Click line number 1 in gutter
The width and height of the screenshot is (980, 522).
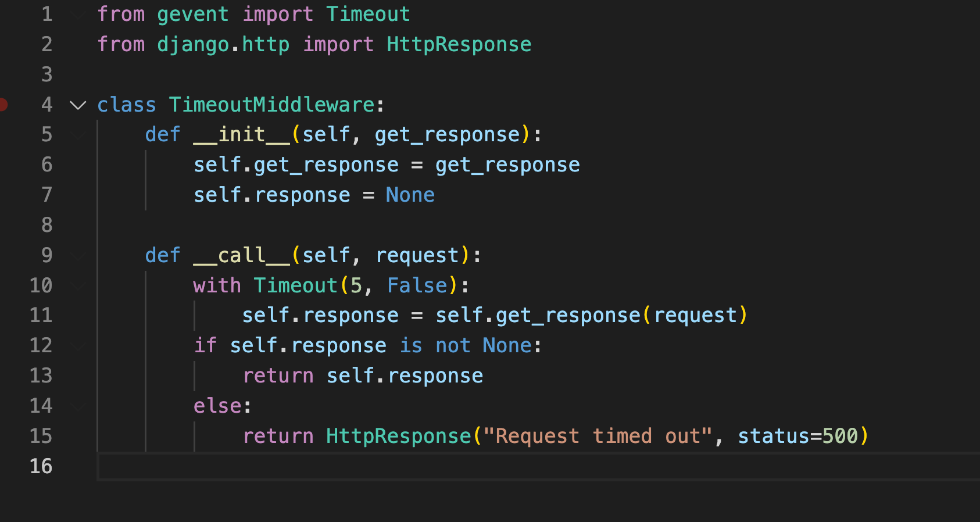47,14
